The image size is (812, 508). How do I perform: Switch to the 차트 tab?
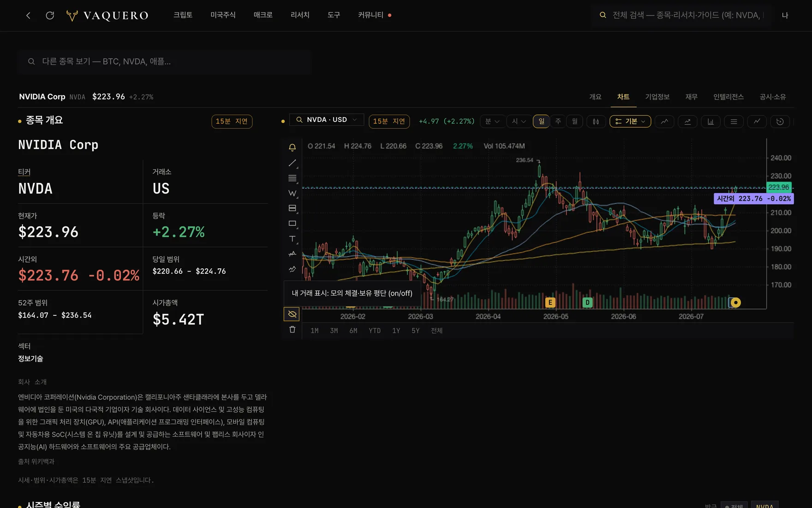(x=623, y=97)
